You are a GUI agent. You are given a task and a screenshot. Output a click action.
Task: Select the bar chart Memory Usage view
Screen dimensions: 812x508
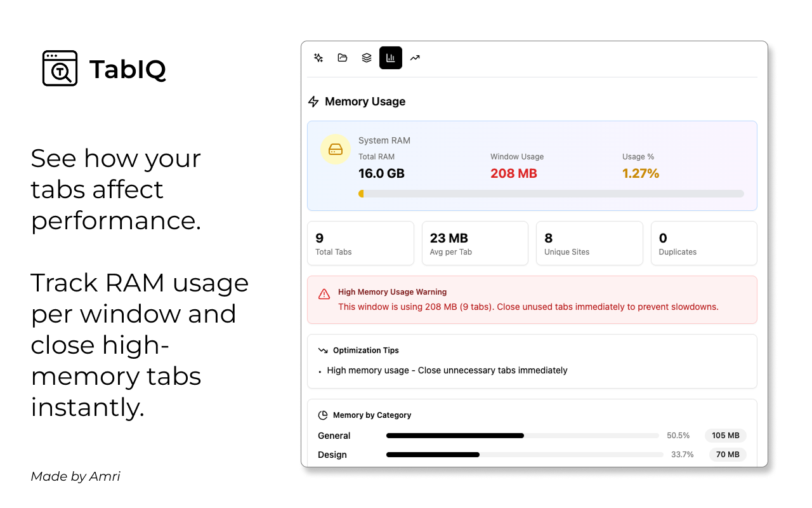[391, 58]
